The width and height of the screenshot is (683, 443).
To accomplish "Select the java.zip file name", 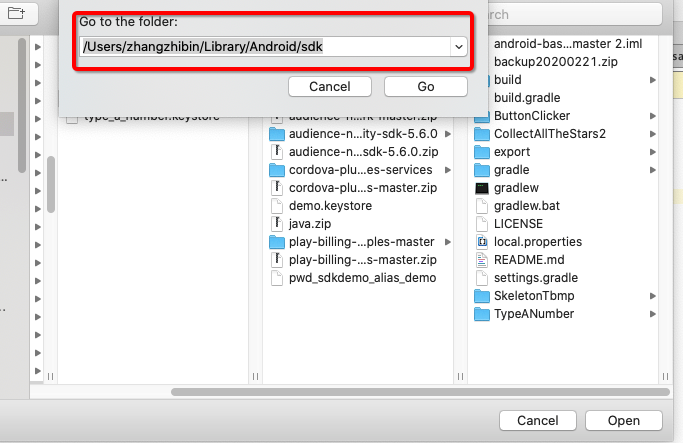I will [310, 223].
